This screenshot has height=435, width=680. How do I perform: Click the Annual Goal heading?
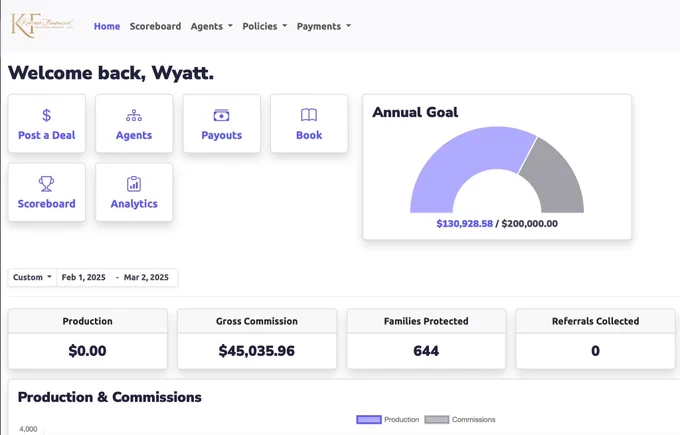415,112
